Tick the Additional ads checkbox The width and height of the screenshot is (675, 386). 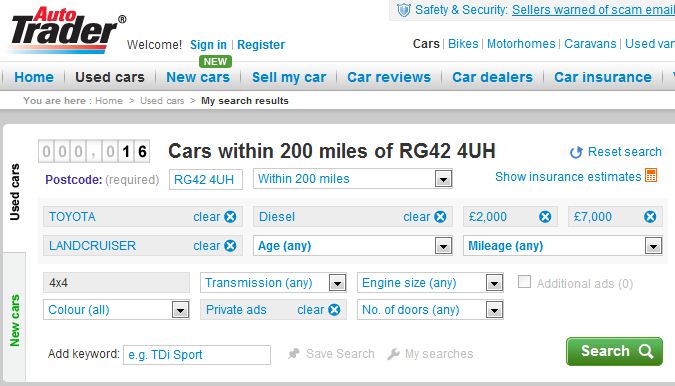pos(524,282)
